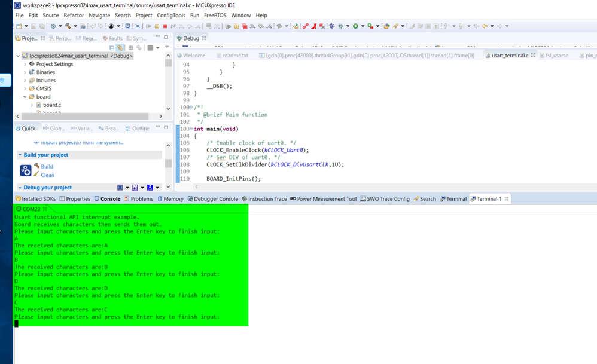Click the blue gears Build your project icon
The image size is (597, 364).
[x=26, y=170]
